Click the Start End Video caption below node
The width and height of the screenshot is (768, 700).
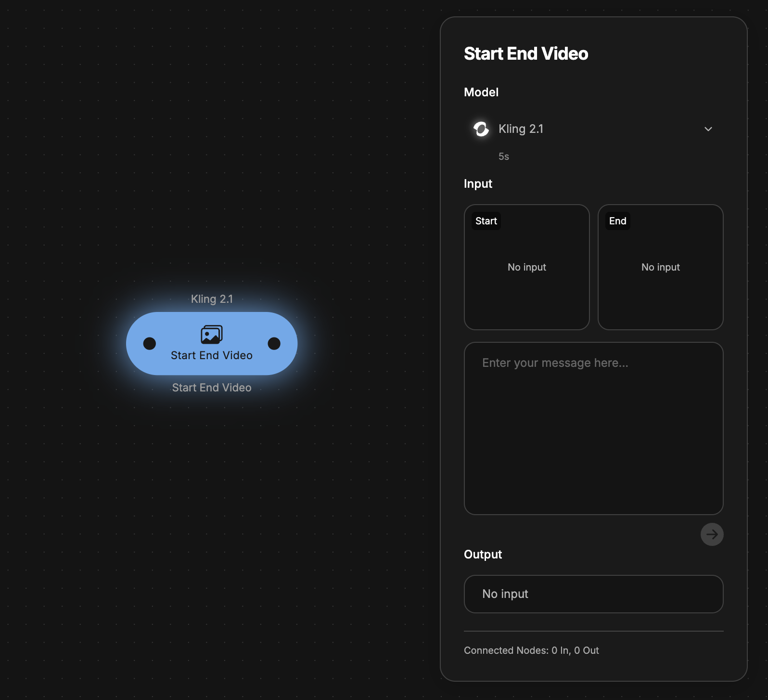pos(212,388)
